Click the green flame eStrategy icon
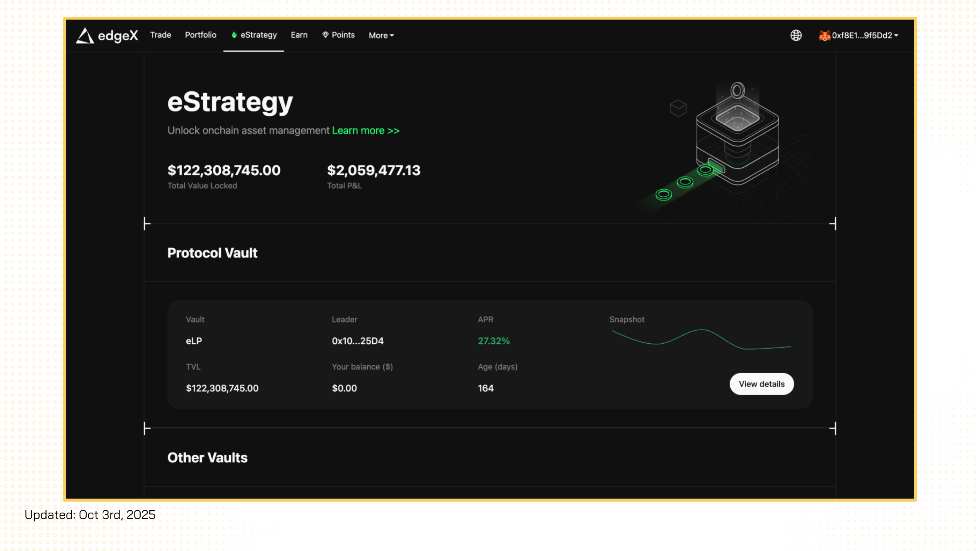This screenshot has height=551, width=980. point(234,35)
